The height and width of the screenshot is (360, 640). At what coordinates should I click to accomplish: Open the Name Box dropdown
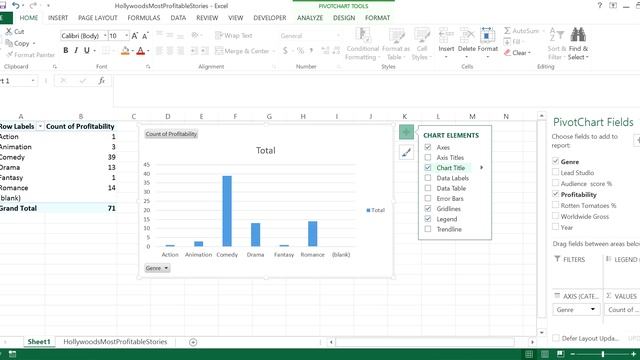coord(33,81)
